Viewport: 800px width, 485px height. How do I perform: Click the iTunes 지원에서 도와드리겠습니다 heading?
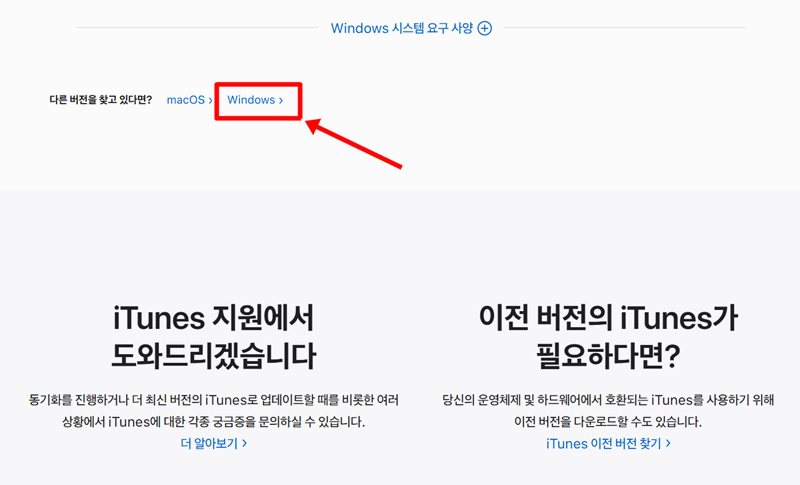[x=213, y=337]
